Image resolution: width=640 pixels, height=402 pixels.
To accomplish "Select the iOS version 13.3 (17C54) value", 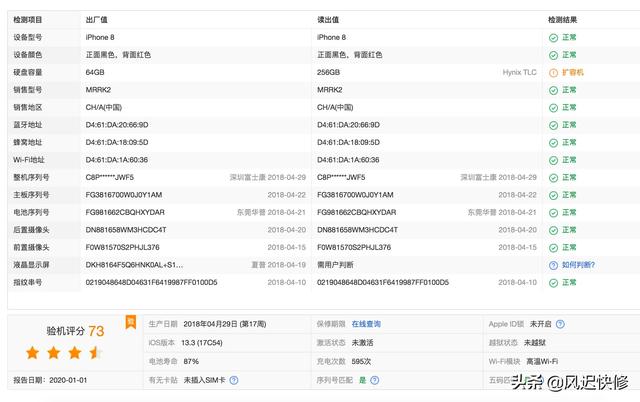I will (x=202, y=343).
